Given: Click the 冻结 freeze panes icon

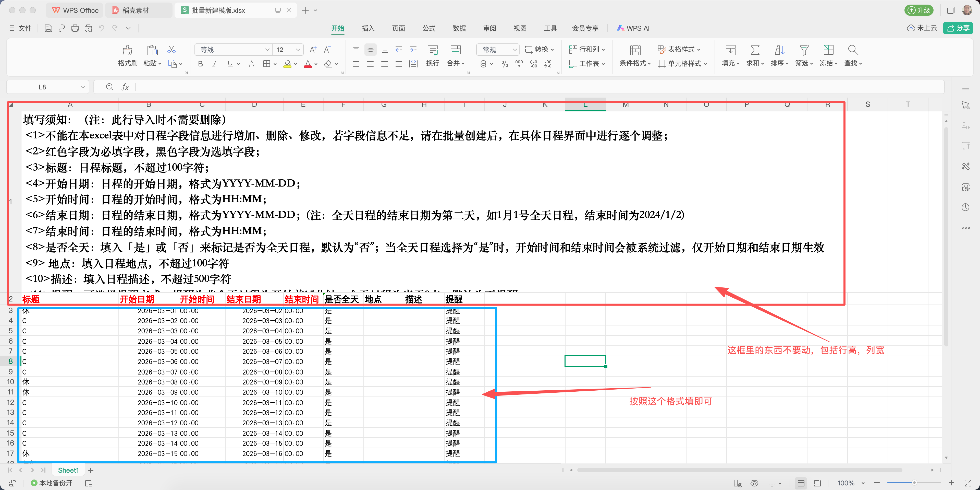Looking at the screenshot, I should pos(829,56).
